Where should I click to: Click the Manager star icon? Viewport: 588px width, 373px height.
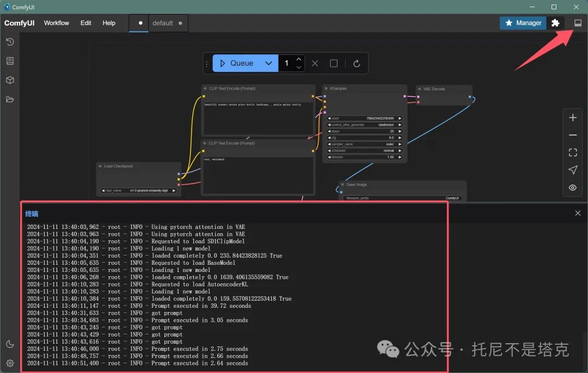coord(509,23)
